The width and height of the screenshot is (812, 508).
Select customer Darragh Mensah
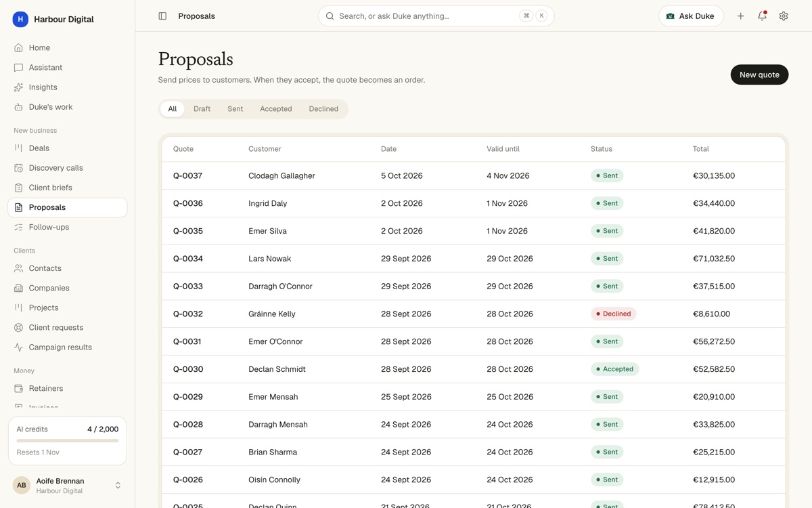tap(278, 425)
